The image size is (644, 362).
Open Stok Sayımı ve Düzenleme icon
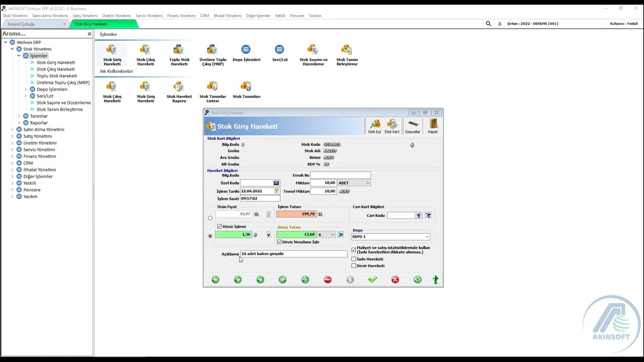[313, 55]
